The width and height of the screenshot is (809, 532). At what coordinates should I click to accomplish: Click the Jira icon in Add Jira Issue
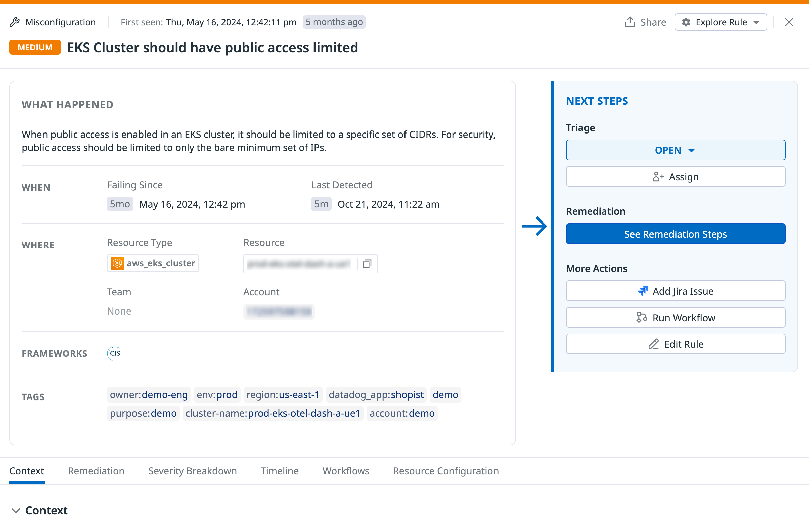click(x=643, y=291)
